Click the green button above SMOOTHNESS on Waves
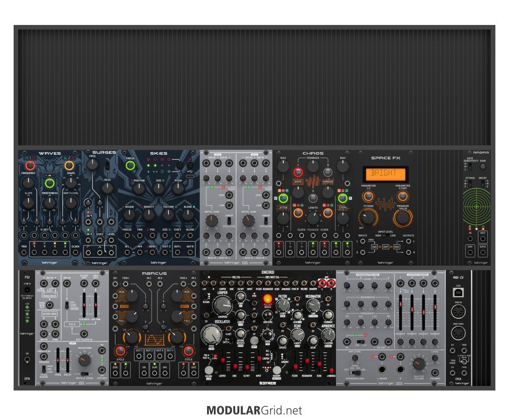Screen dimensions: 509x420 (x=49, y=183)
